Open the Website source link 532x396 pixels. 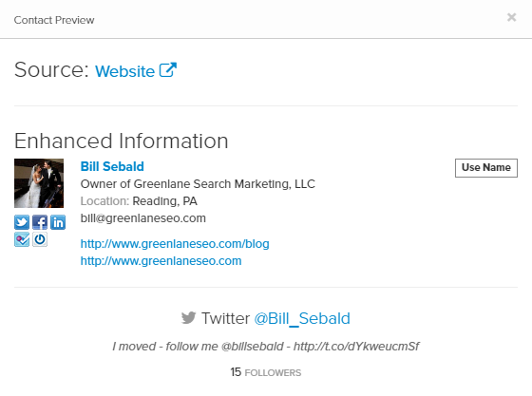point(124,71)
